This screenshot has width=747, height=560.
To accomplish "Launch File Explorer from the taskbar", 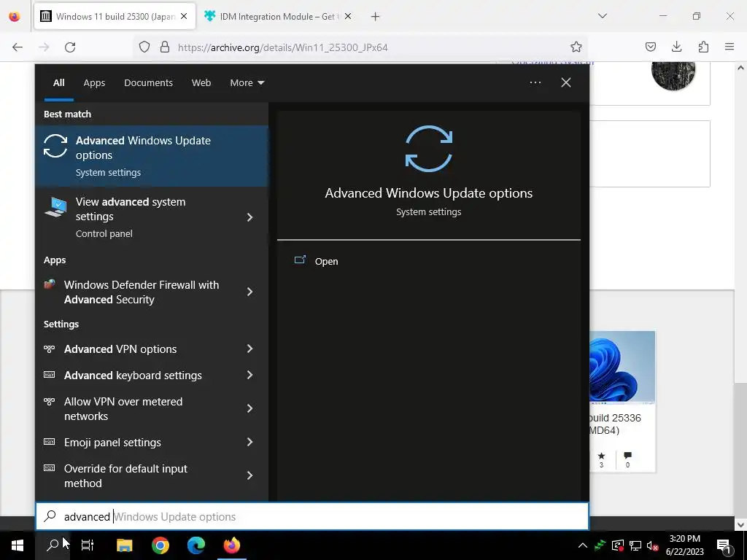I will click(x=124, y=545).
